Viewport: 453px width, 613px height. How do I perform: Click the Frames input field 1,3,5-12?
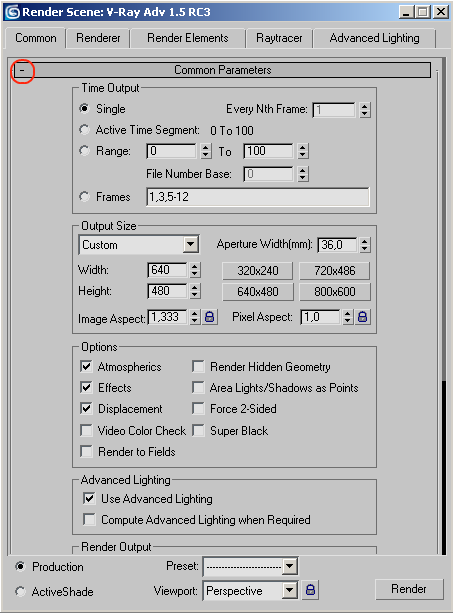[x=258, y=197]
